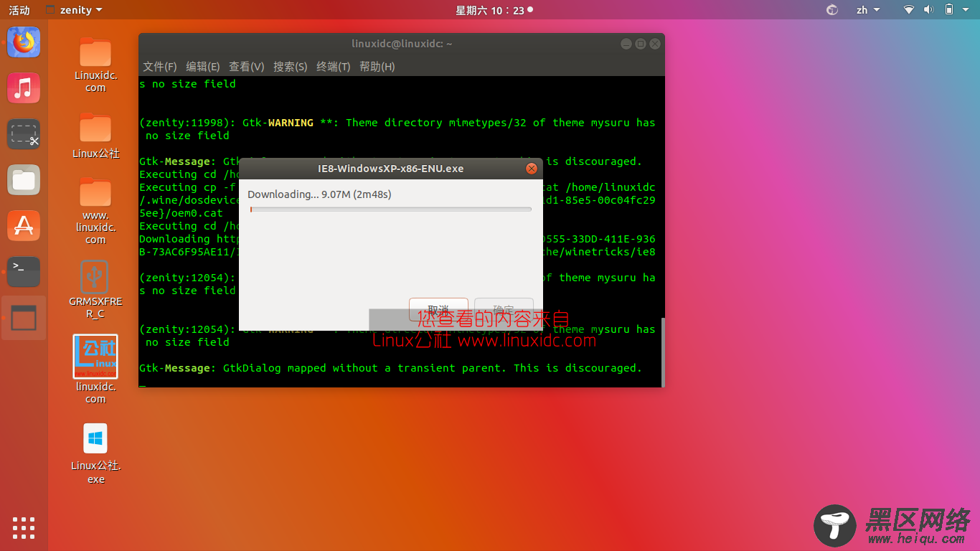Click the 活动 Activities button
The height and width of the screenshot is (551, 980).
[19, 10]
